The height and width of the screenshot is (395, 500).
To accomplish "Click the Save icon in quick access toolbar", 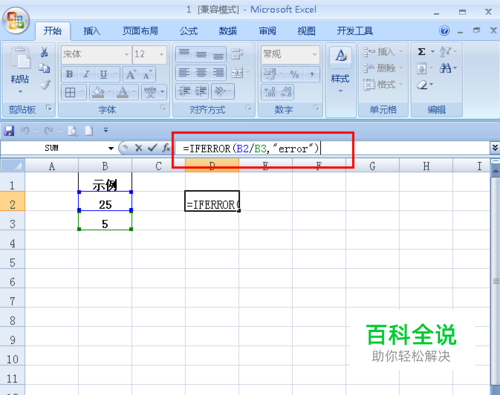I will (9, 131).
